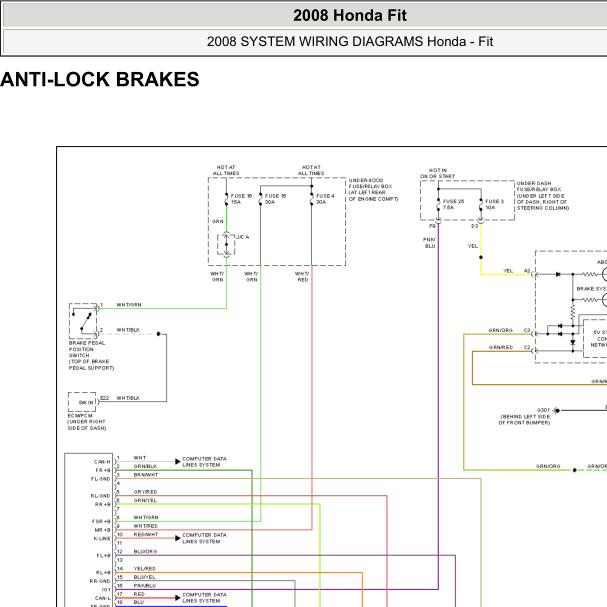The height and width of the screenshot is (607, 607).
Task: Click the 'ECM/PCM (UNDER RIGHT SIDE OF DASH)' caption
Action: (x=87, y=422)
